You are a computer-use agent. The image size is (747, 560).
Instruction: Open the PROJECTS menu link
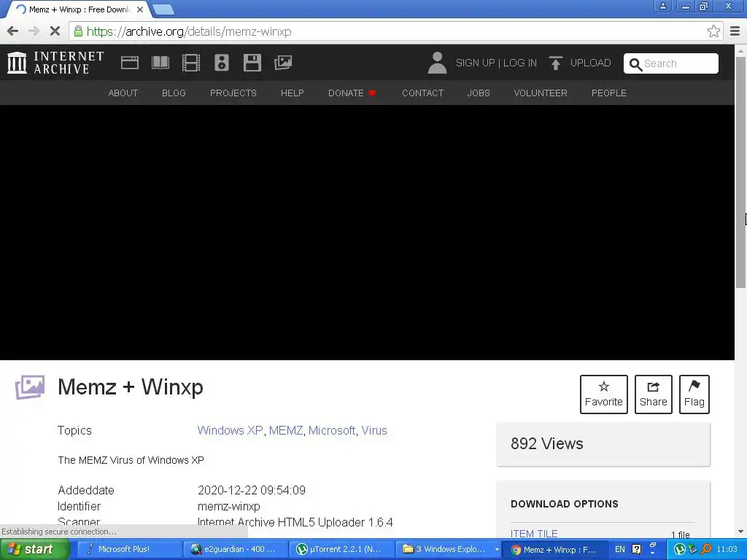(233, 93)
